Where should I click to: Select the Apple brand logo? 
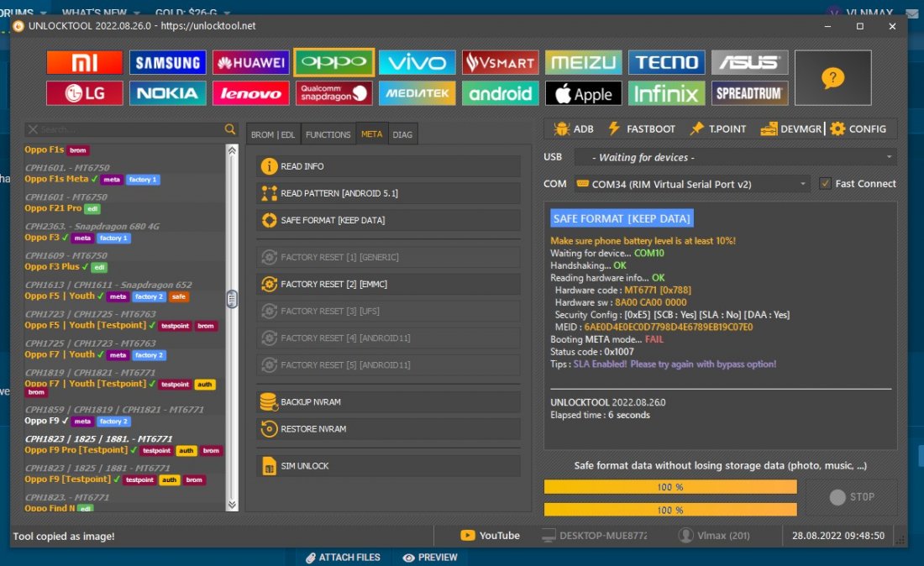[x=584, y=93]
